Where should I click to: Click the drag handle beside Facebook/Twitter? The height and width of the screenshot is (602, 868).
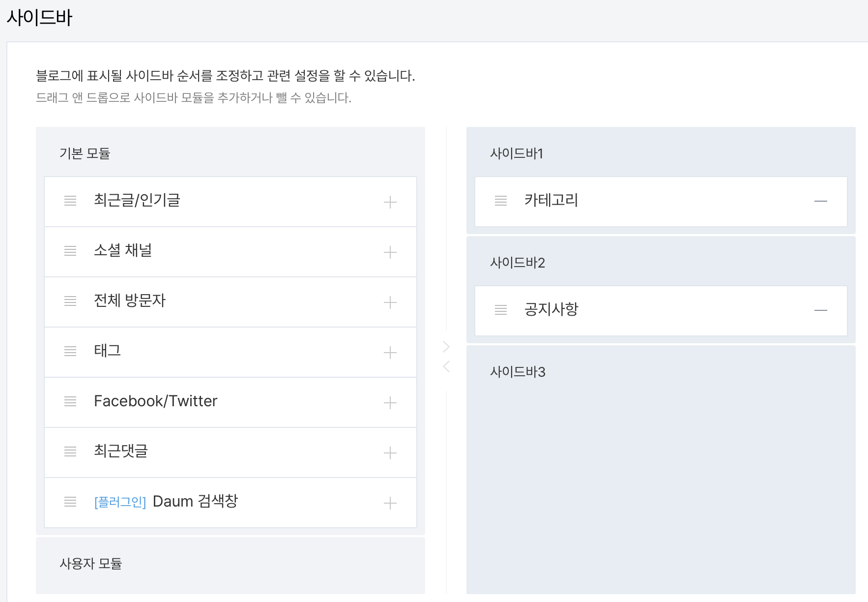pos(70,402)
